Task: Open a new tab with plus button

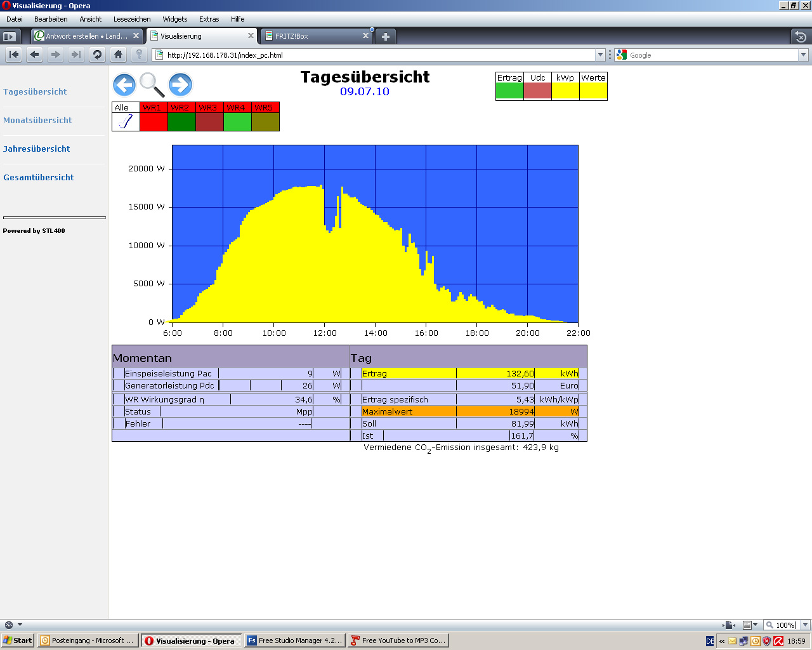Action: (x=385, y=36)
